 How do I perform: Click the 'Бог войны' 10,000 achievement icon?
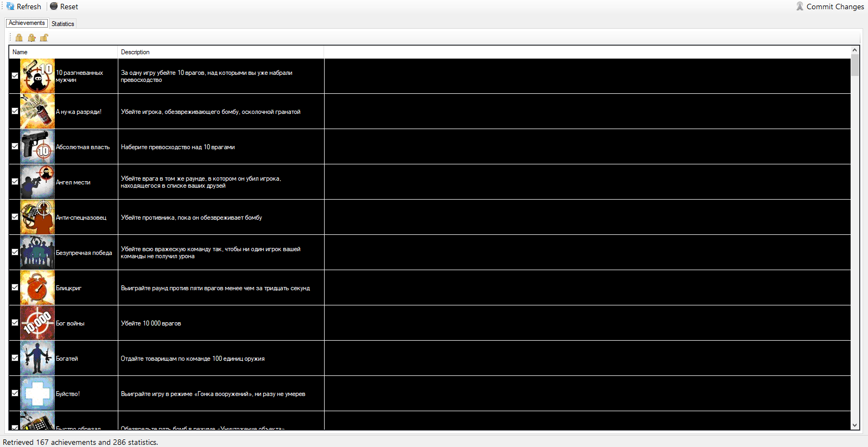point(37,323)
